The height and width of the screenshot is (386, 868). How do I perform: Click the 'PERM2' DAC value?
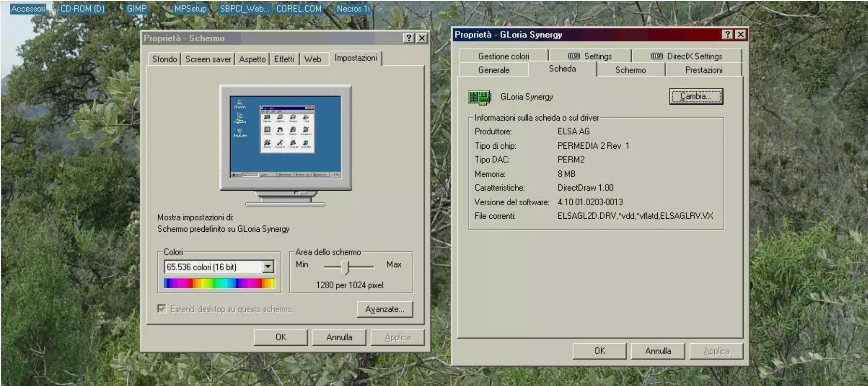click(x=571, y=160)
